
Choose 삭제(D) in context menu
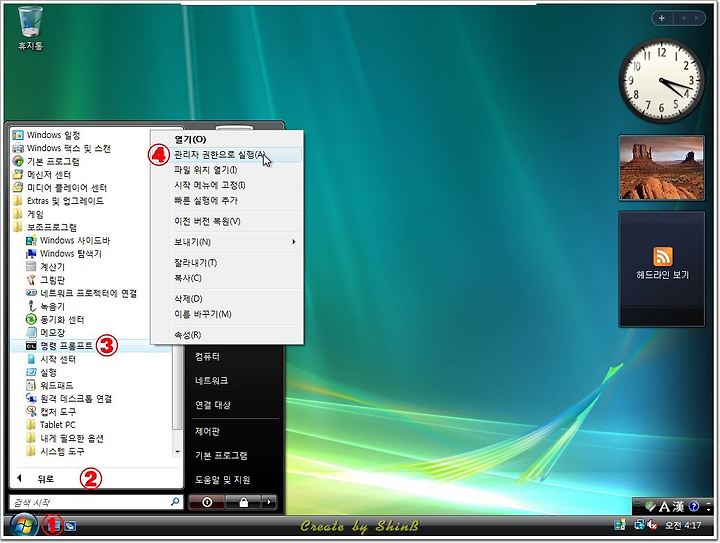(227, 299)
